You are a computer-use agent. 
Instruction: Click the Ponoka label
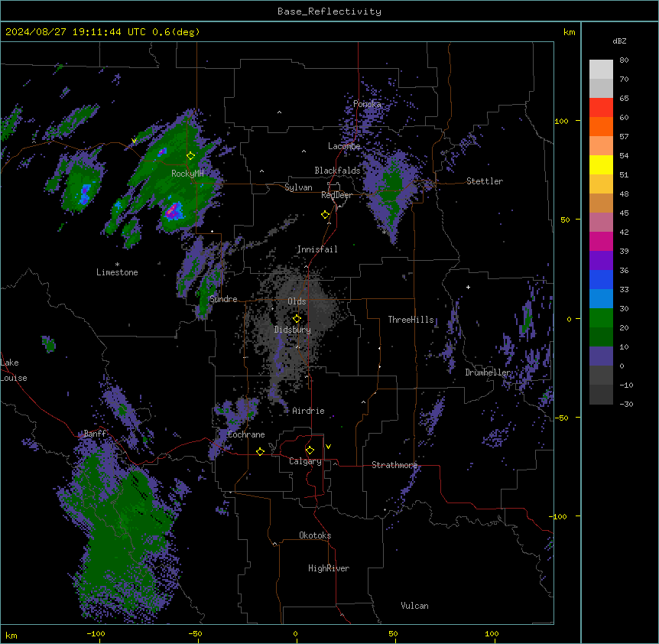tap(367, 104)
